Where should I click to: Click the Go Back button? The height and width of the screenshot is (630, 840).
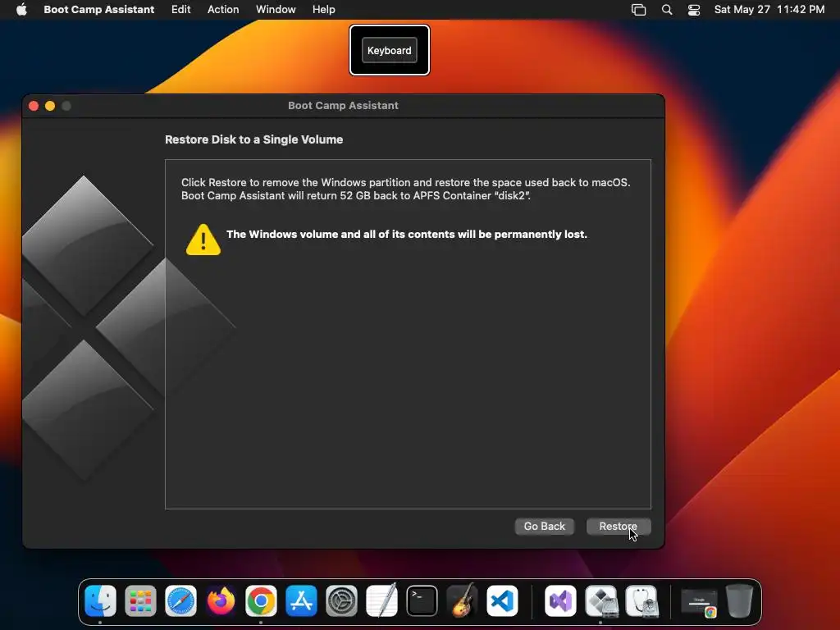[545, 526]
